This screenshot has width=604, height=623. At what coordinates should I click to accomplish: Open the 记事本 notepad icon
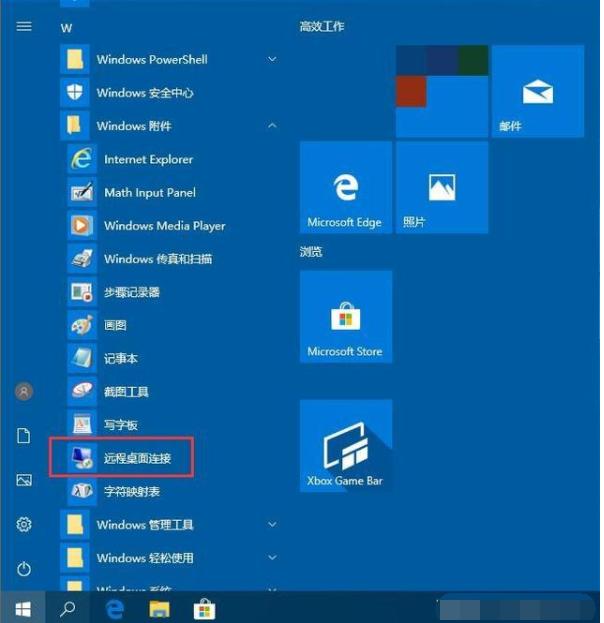click(82, 358)
